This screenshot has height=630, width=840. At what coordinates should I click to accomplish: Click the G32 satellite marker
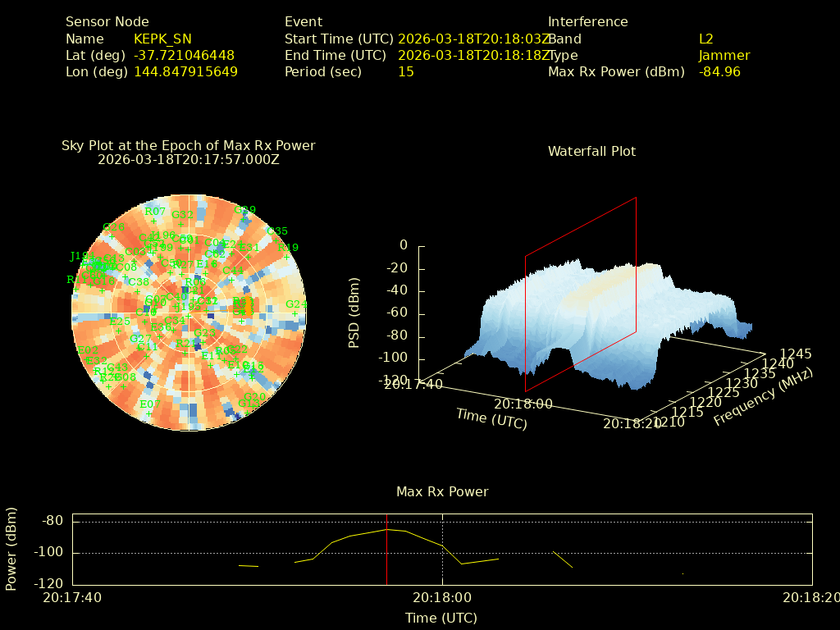tap(182, 224)
